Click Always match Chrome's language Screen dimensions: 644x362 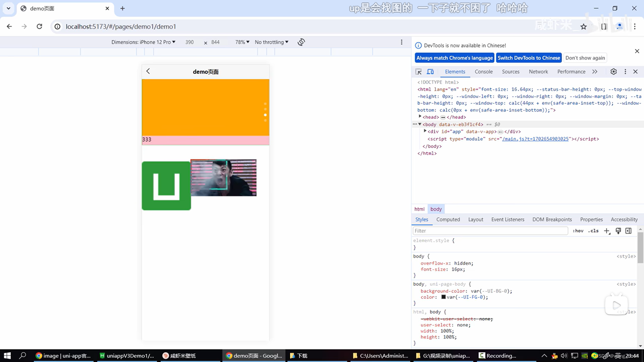[x=454, y=58]
